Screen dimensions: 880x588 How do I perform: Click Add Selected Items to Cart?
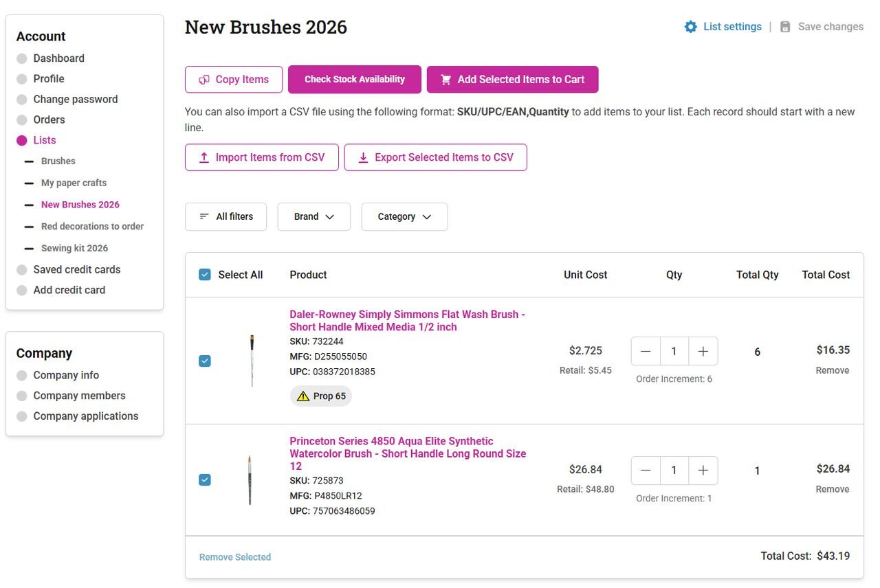pyautogui.click(x=513, y=80)
